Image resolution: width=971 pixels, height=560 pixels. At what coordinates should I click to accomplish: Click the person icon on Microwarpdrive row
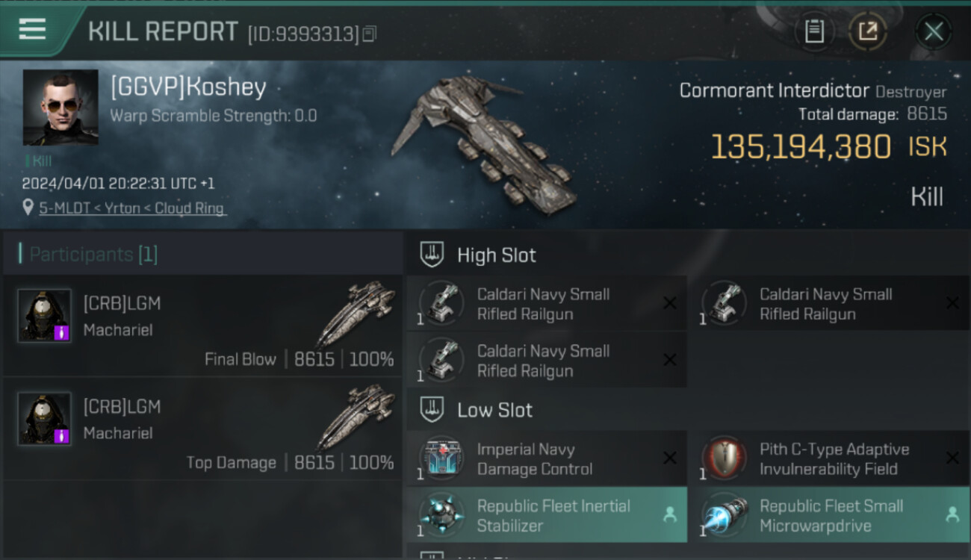952,514
